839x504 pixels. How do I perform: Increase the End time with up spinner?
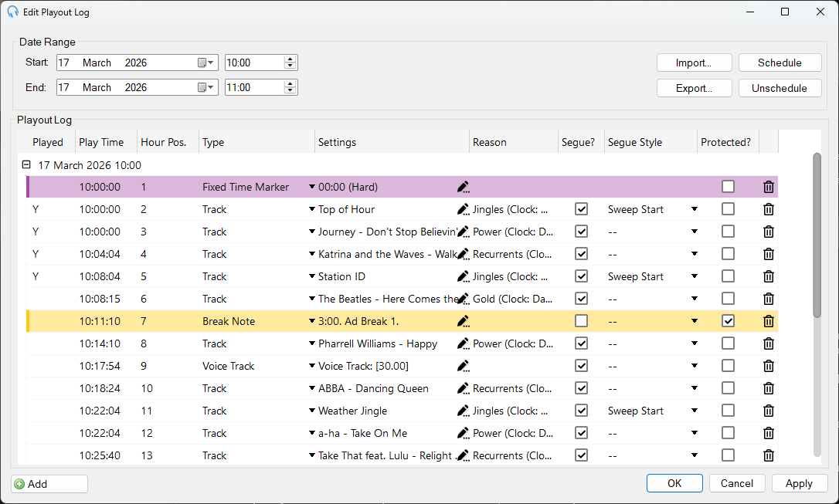pyautogui.click(x=290, y=84)
